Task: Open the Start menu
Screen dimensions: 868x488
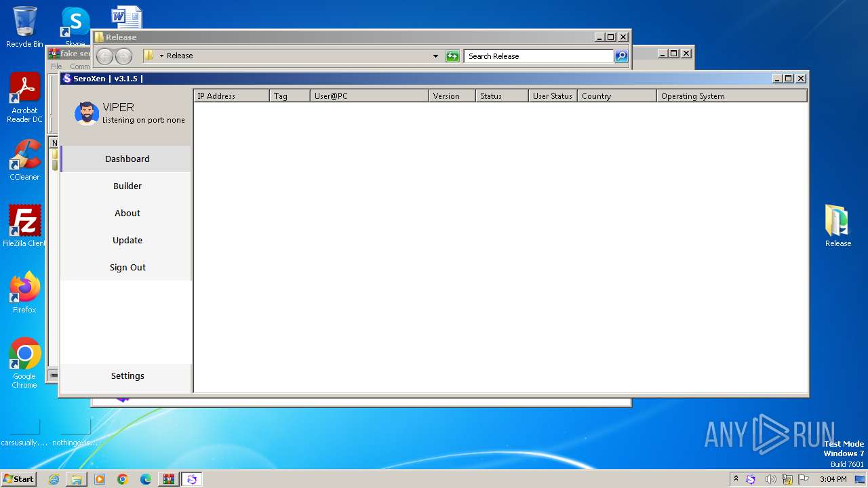Action: tap(19, 479)
